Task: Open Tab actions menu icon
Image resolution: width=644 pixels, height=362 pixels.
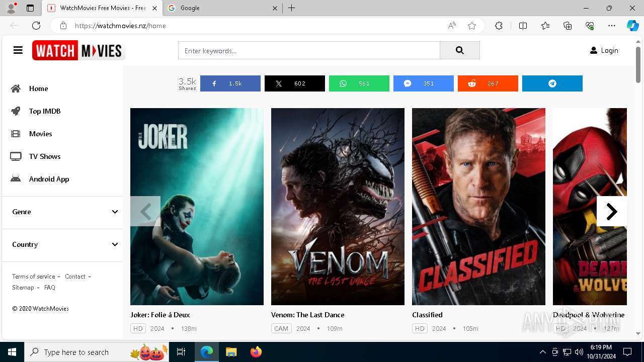Action: point(30,8)
